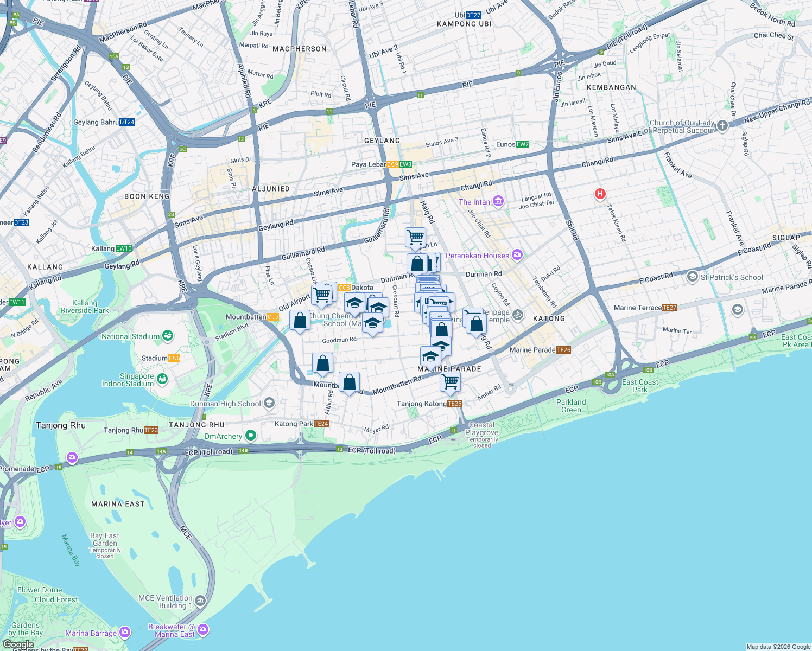Open the Map data ©2026 Google attribution
The width and height of the screenshot is (812, 651).
click(x=778, y=647)
